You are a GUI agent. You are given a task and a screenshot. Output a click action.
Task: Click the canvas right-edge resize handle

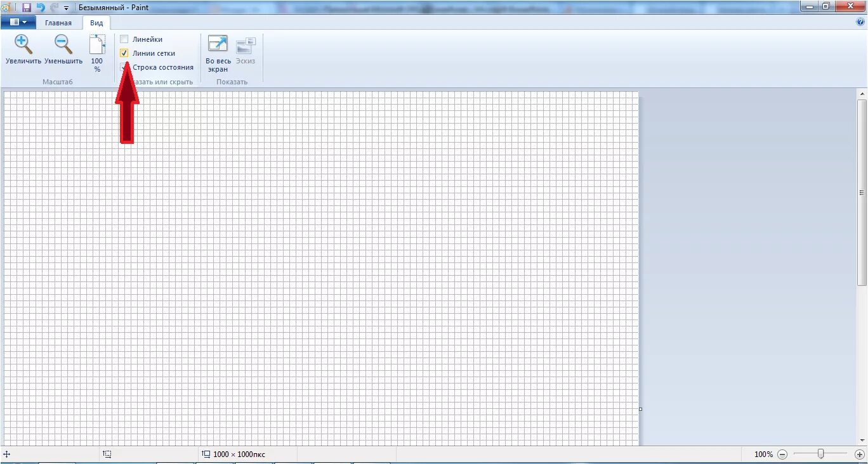[640, 409]
